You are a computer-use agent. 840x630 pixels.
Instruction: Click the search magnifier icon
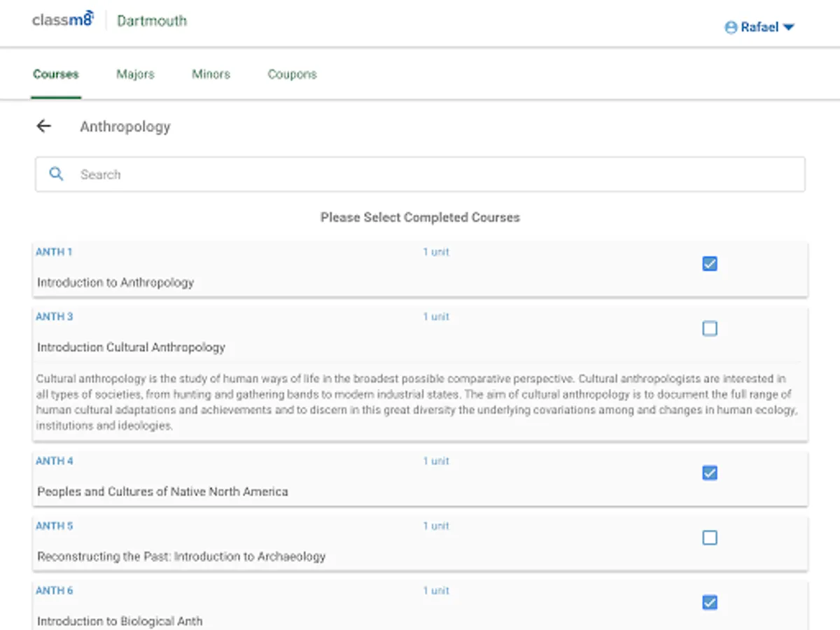[56, 174]
